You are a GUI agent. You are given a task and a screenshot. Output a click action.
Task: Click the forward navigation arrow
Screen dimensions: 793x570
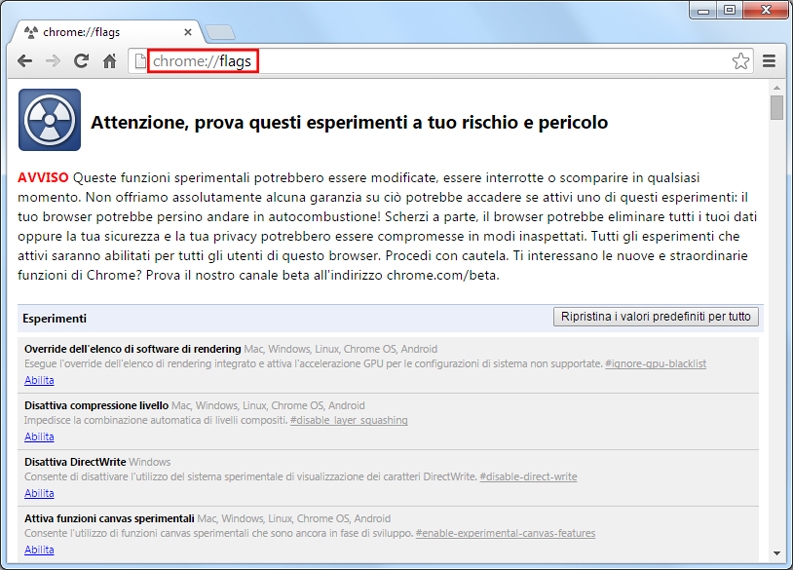53,61
